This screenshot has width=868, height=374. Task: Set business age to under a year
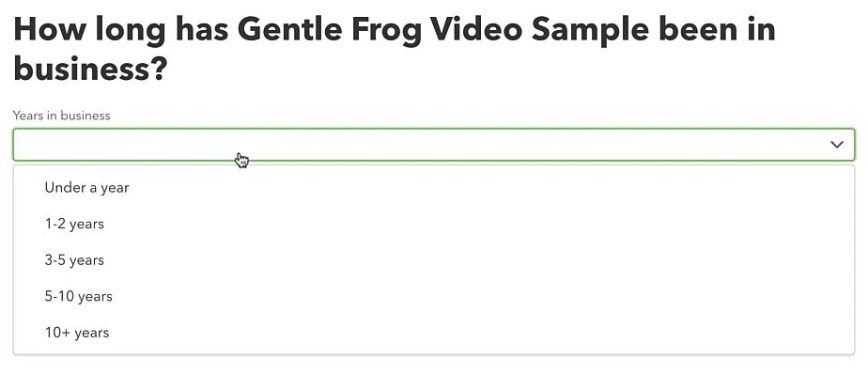434,187
